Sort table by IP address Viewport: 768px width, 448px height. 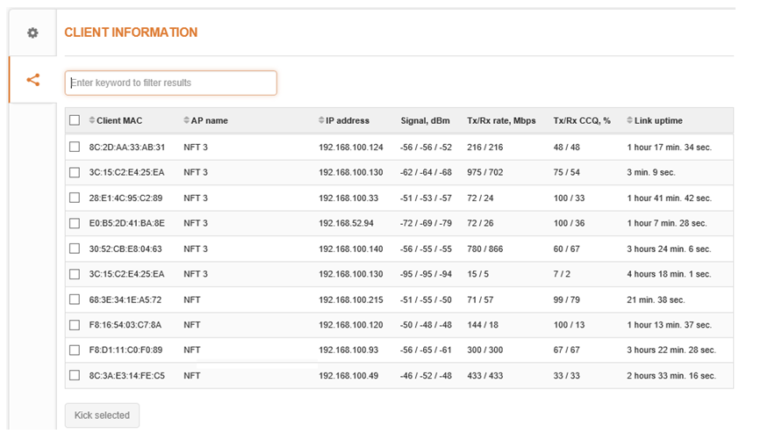347,121
